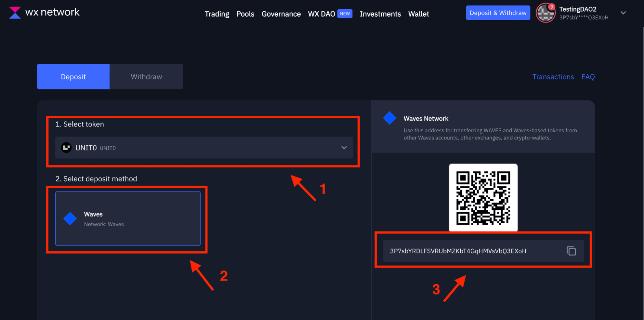Open the FAQ link
Image resolution: width=644 pixels, height=320 pixels.
point(588,77)
